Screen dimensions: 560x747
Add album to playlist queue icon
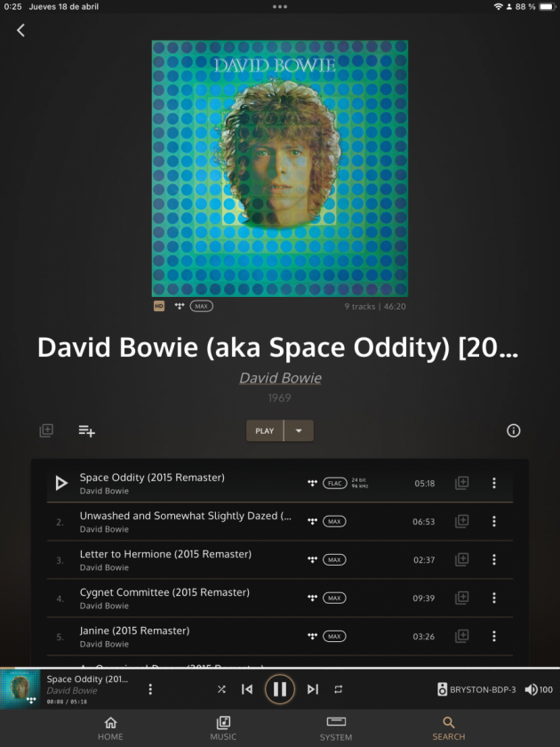click(x=86, y=430)
